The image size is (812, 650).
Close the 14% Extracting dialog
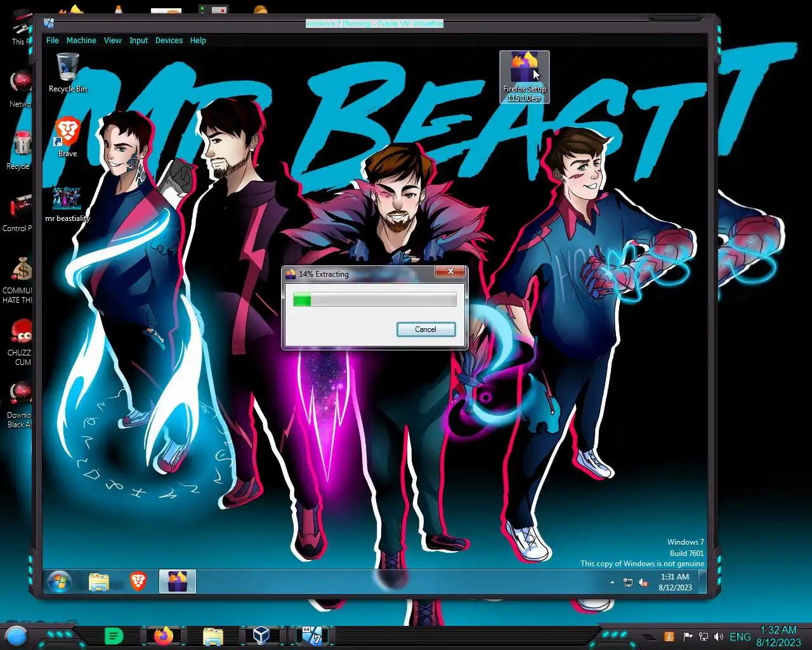tap(450, 272)
